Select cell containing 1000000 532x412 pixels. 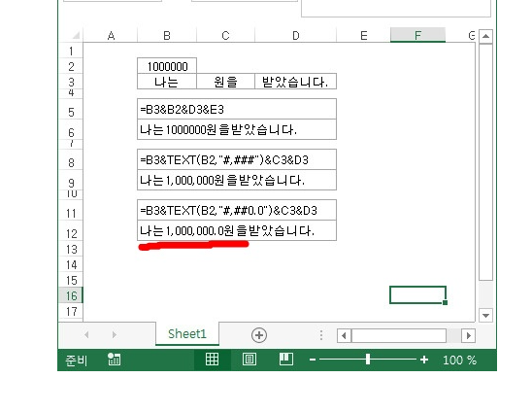[167, 66]
